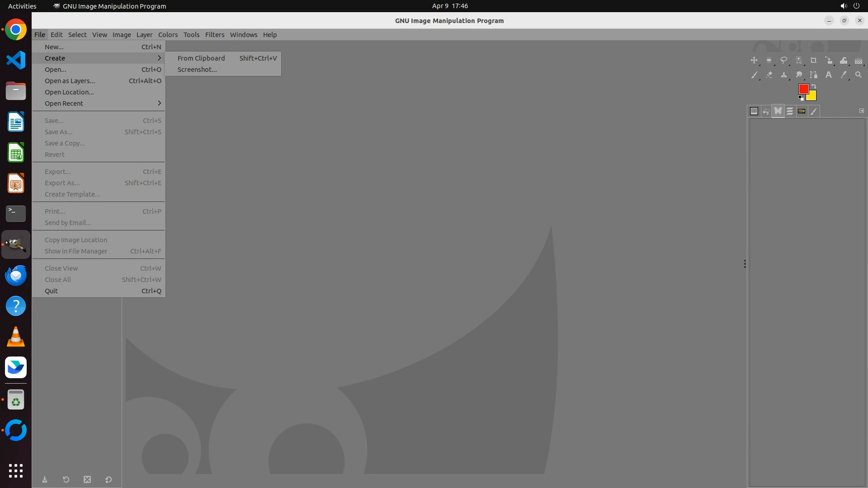The height and width of the screenshot is (488, 868).
Task: Select the Warp Transform tool
Action: (x=844, y=61)
